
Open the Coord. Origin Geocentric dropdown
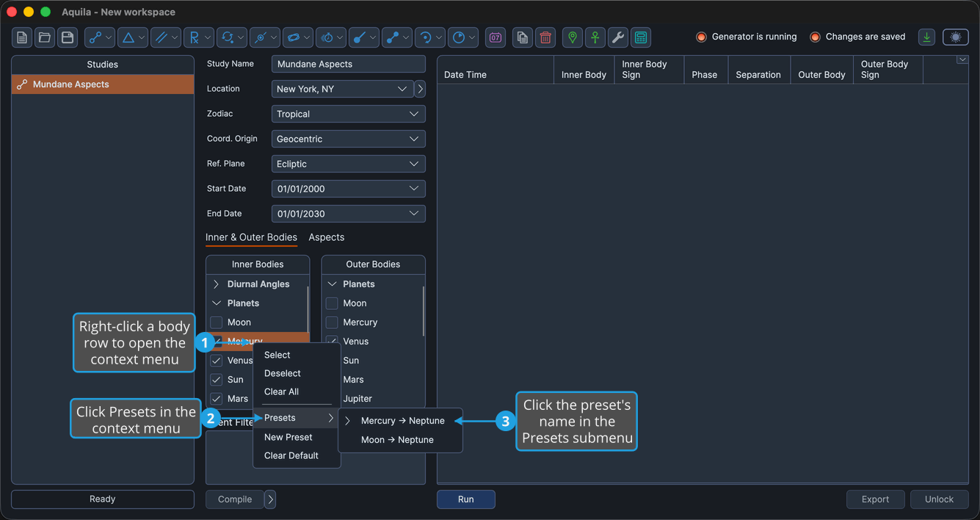coord(349,139)
